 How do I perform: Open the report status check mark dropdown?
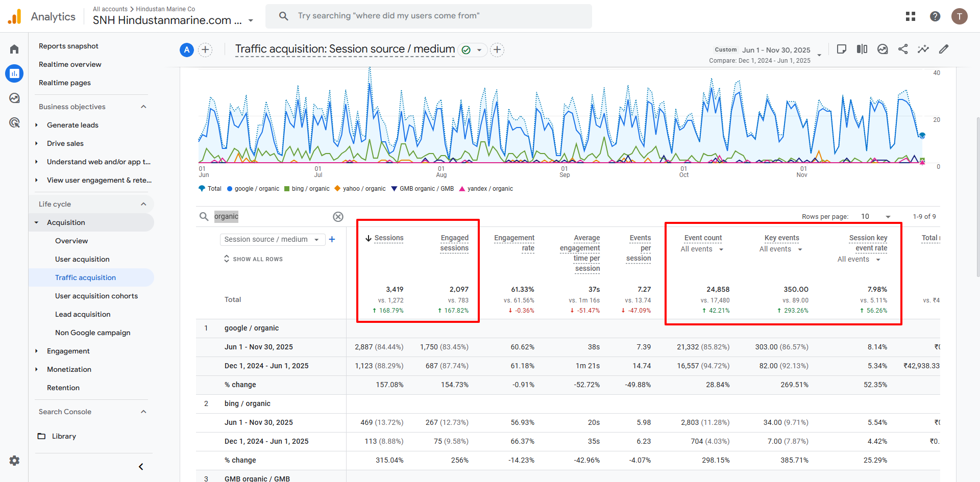point(473,49)
